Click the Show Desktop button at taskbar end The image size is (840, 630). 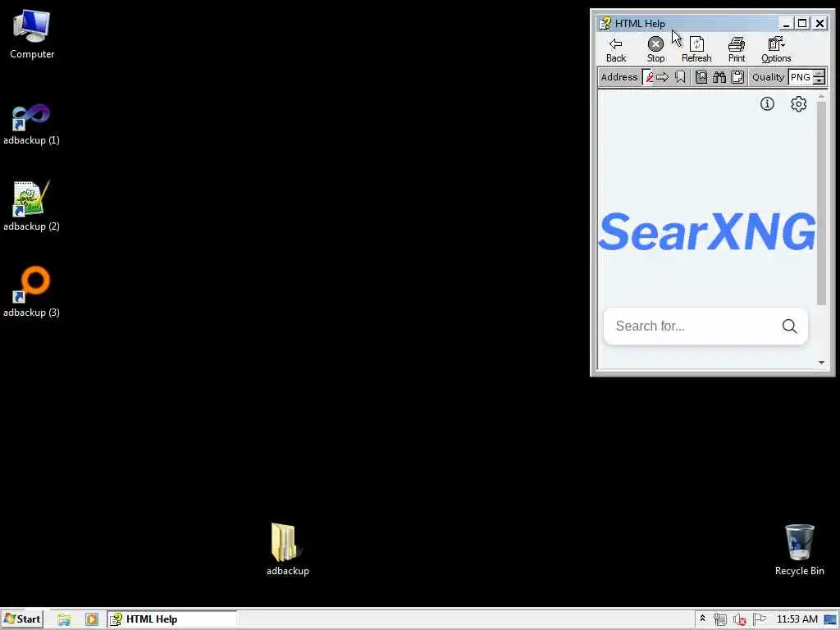(832, 620)
